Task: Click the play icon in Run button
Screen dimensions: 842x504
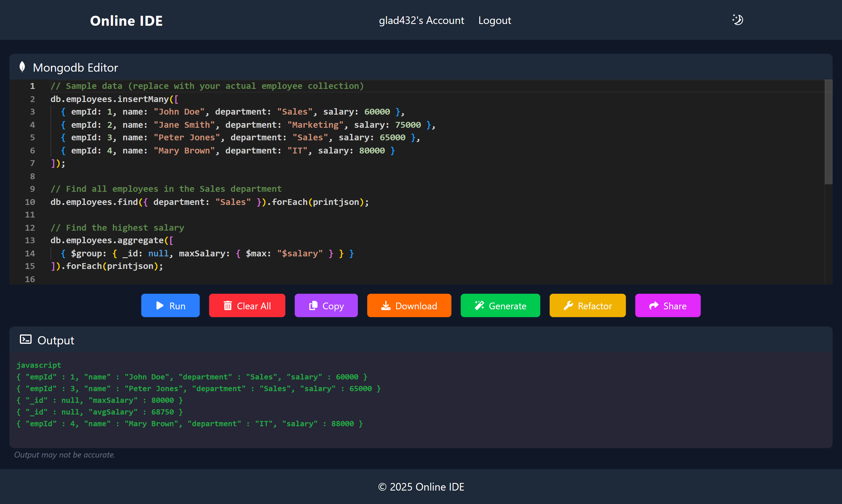Action: 160,306
